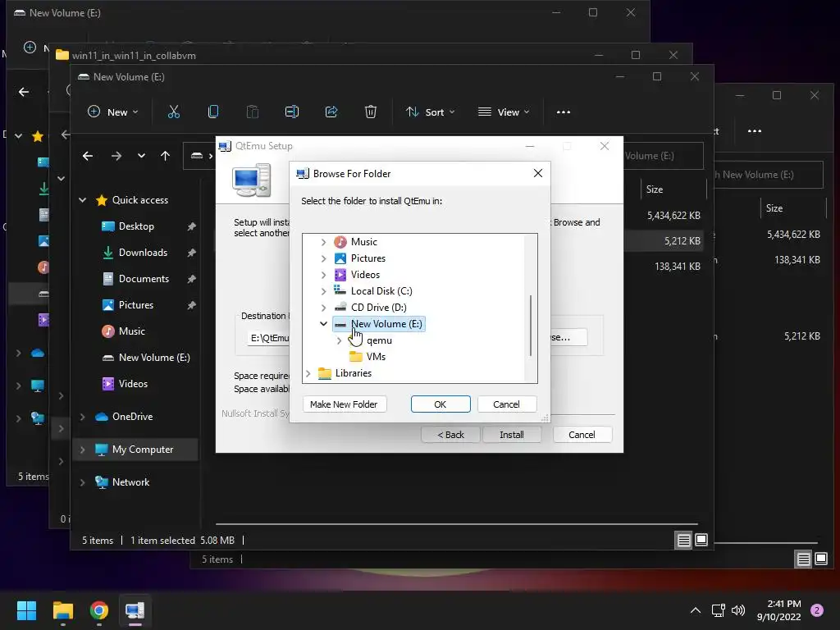Image resolution: width=840 pixels, height=630 pixels.
Task: Select the qemu folder in tree
Action: click(379, 340)
